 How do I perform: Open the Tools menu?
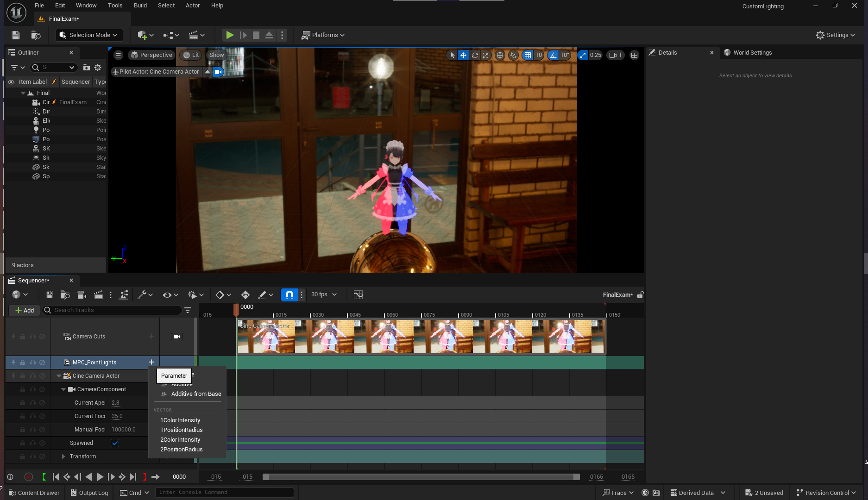(115, 6)
